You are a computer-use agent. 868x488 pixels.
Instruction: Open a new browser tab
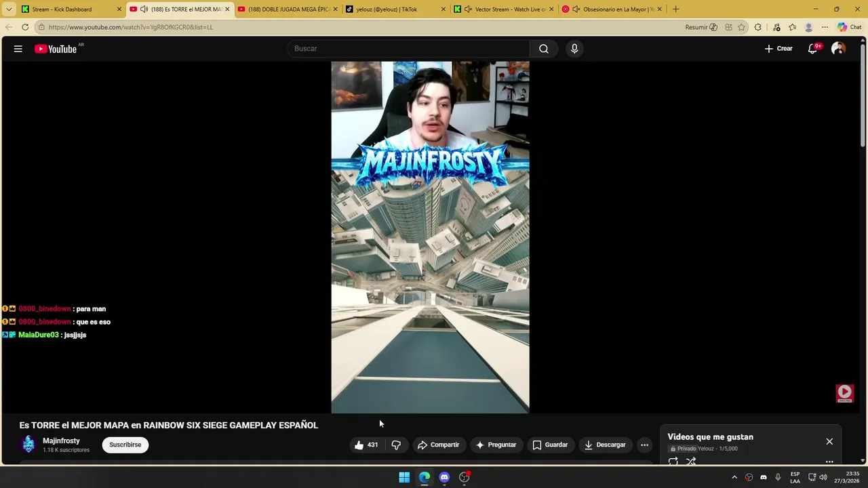click(x=675, y=9)
